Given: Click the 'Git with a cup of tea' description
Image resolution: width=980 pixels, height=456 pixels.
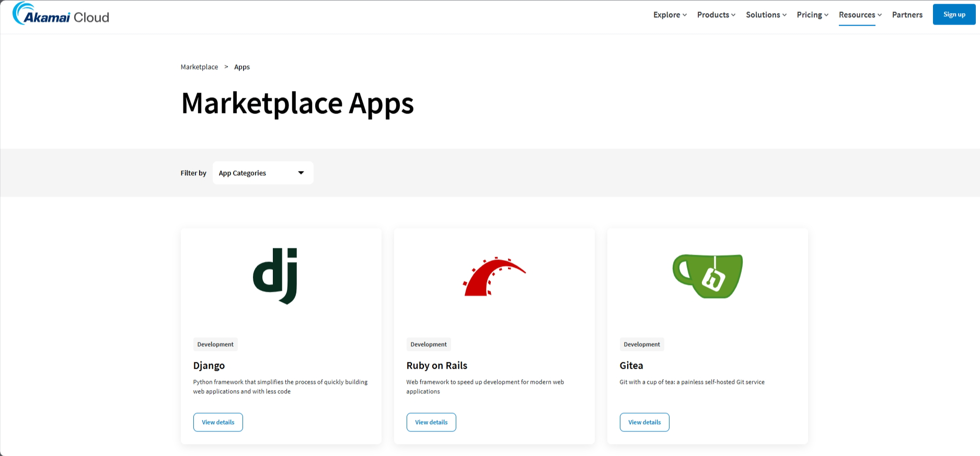Looking at the screenshot, I should pyautogui.click(x=692, y=382).
